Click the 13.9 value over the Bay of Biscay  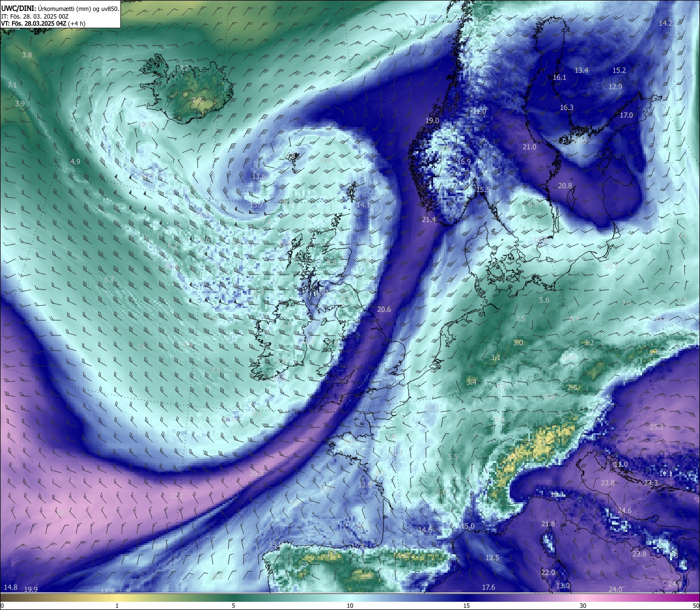click(365, 485)
